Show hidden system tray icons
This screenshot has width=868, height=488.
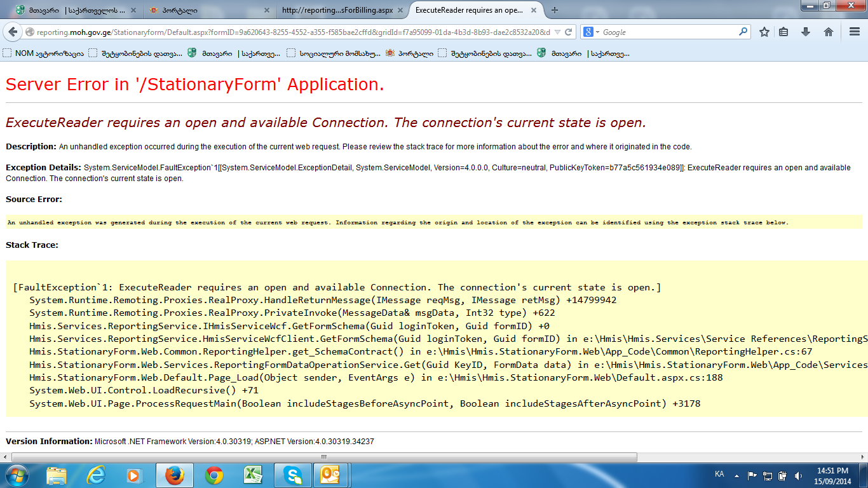click(x=736, y=475)
